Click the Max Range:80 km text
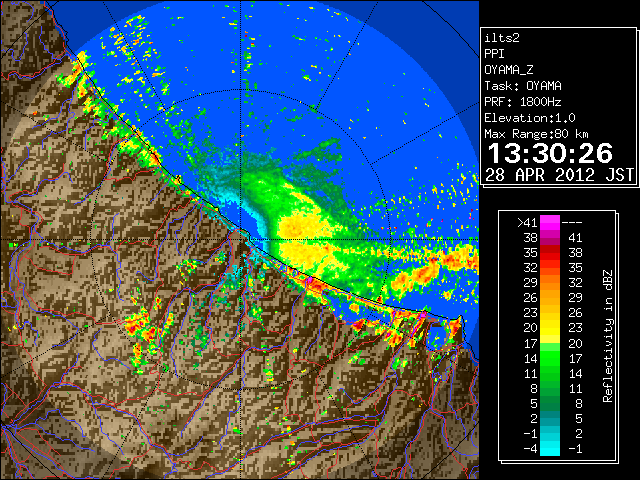640x480 pixels. [x=536, y=134]
